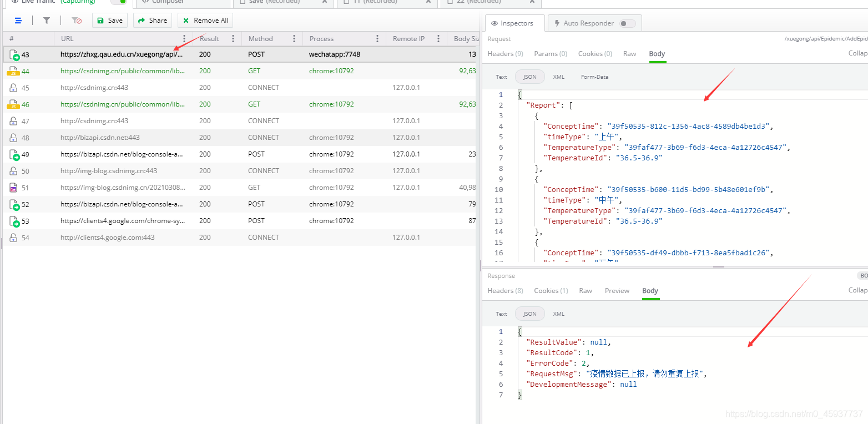This screenshot has width=868, height=424.
Task: Click the POST icon for row 49
Action: pos(14,154)
